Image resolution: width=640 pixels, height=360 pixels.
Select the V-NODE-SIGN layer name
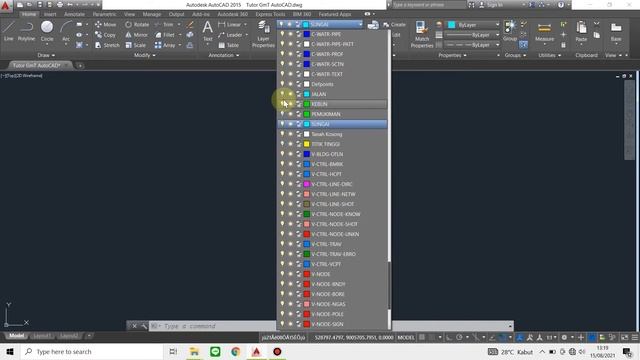(327, 324)
